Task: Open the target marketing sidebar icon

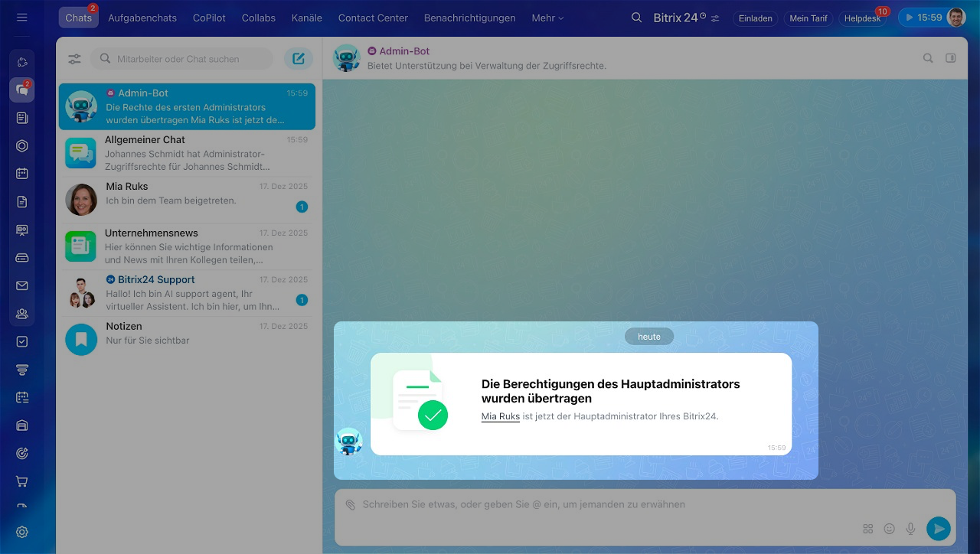Action: [21, 454]
